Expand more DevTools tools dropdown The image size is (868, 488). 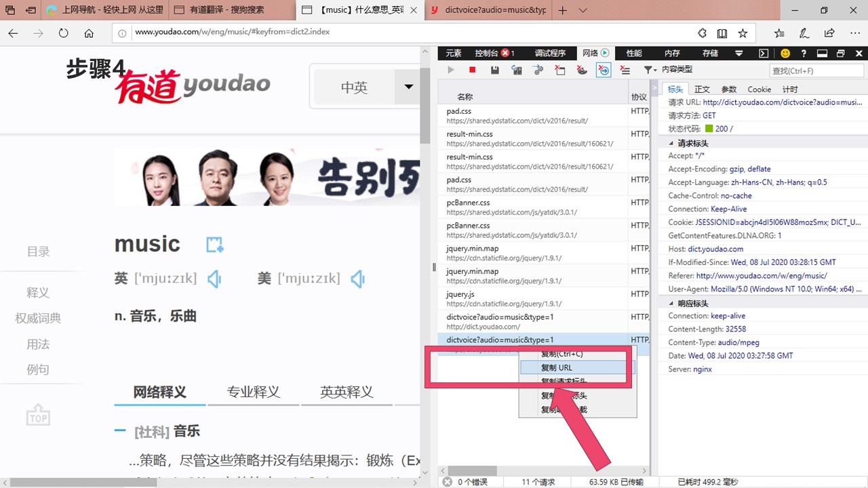pos(739,53)
